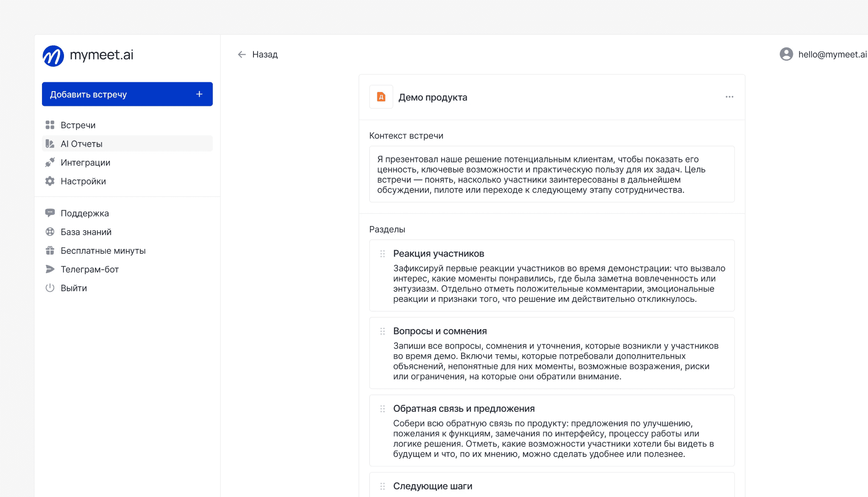Image resolution: width=868 pixels, height=497 pixels.
Task: Click Обратная связь description text
Action: [x=554, y=439]
